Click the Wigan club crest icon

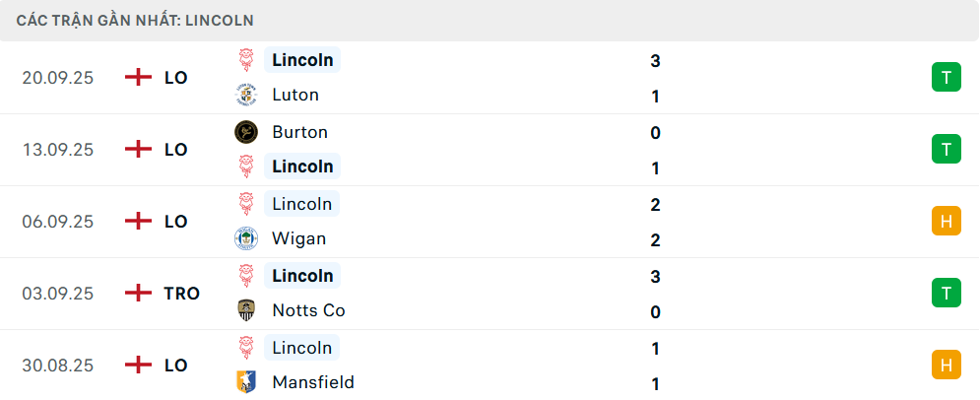(246, 238)
